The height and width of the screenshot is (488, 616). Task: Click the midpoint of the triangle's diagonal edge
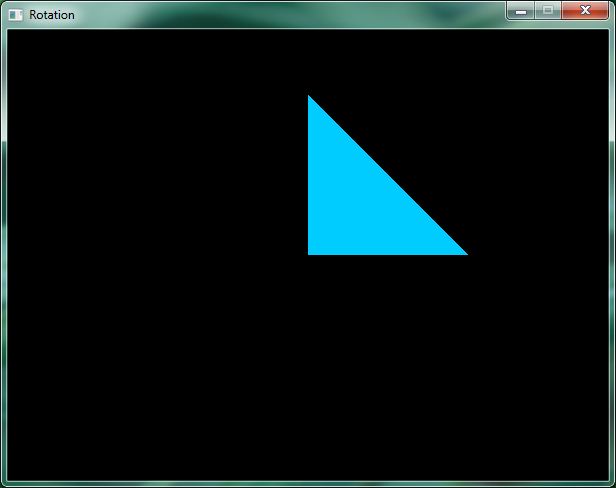click(387, 175)
